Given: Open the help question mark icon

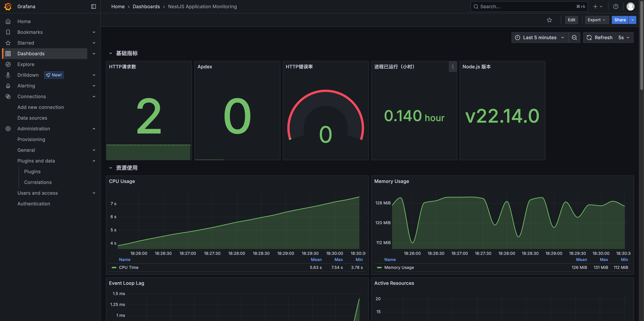Looking at the screenshot, I should [615, 7].
